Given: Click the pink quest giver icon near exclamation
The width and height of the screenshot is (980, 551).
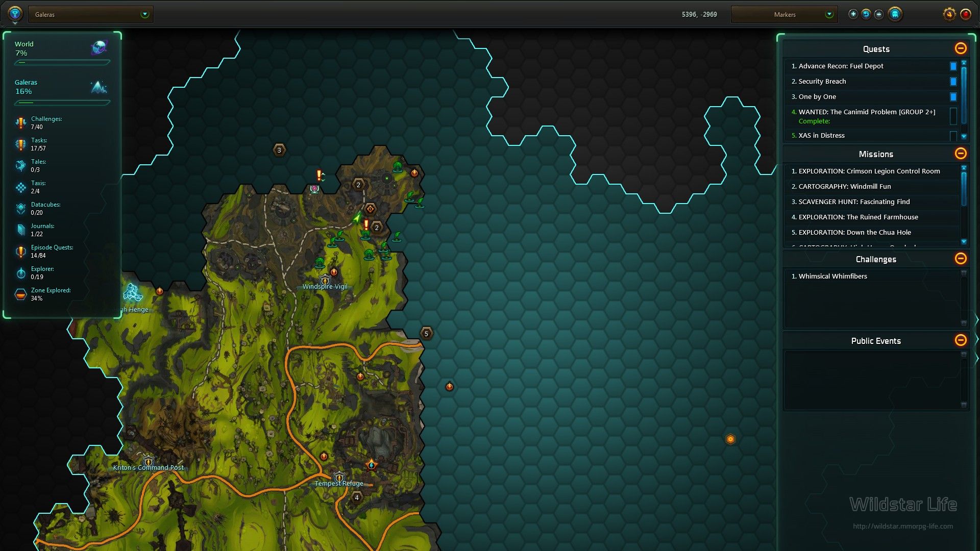Looking at the screenshot, I should click(314, 189).
